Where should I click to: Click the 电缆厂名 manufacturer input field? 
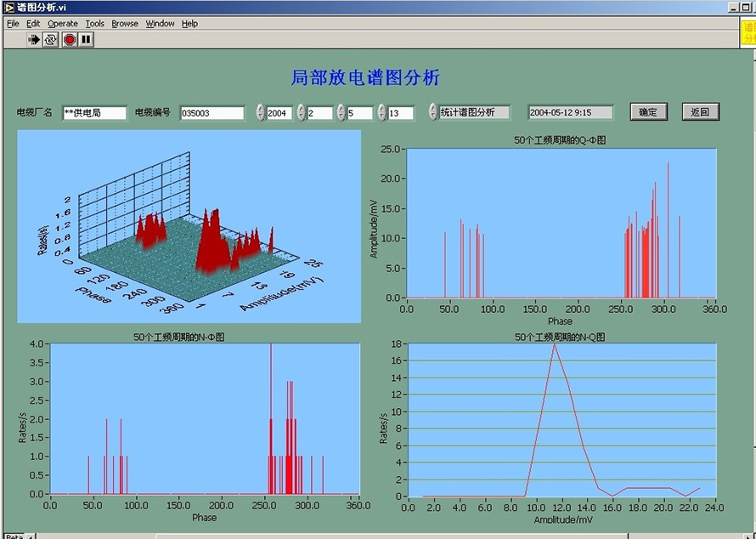(93, 111)
